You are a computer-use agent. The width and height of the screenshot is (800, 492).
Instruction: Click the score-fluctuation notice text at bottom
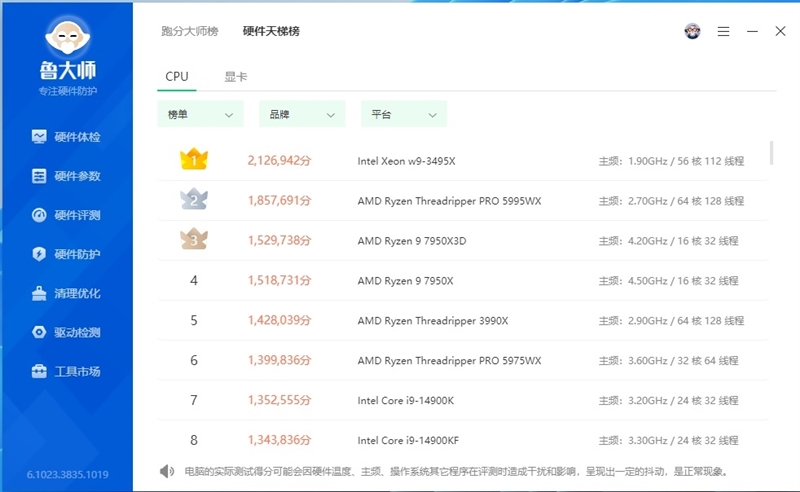(456, 471)
